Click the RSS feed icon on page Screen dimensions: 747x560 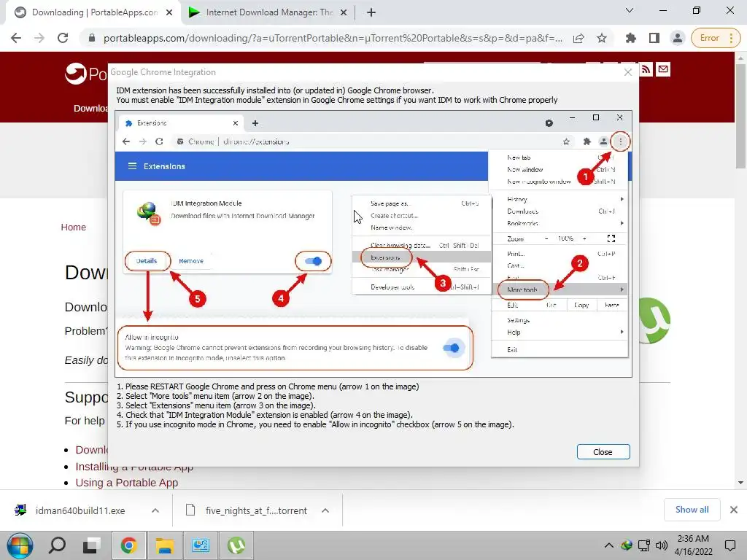point(646,69)
